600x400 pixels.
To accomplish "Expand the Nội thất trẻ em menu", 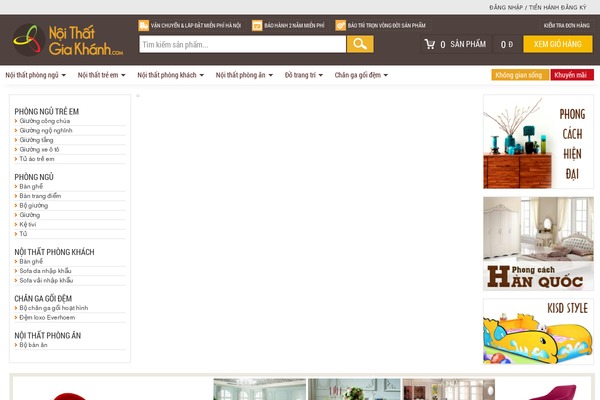I will (101, 75).
